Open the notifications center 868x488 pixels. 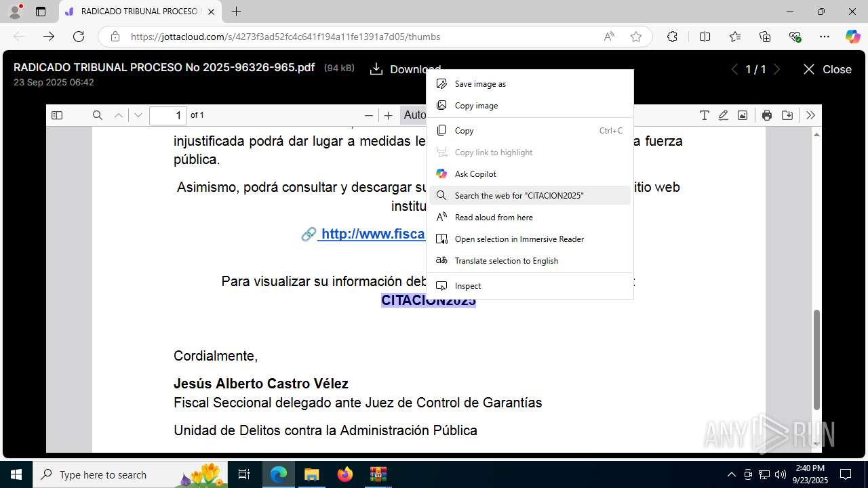click(x=846, y=474)
